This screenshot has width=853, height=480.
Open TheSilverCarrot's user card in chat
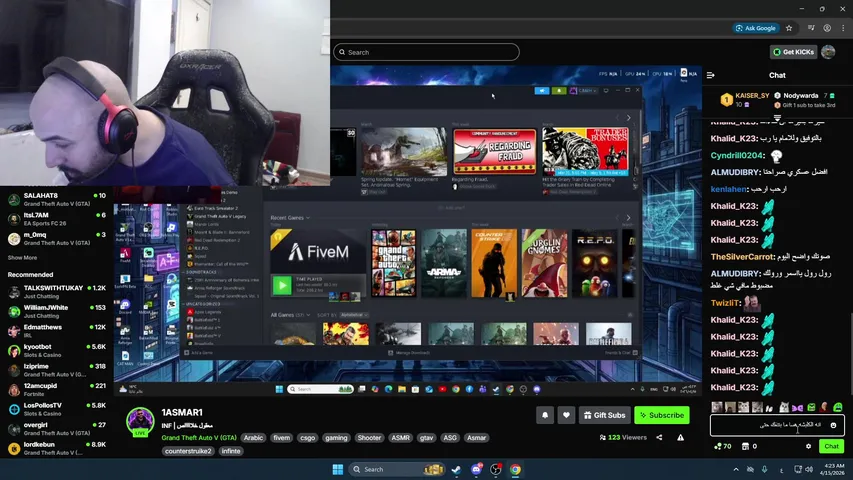coord(741,257)
